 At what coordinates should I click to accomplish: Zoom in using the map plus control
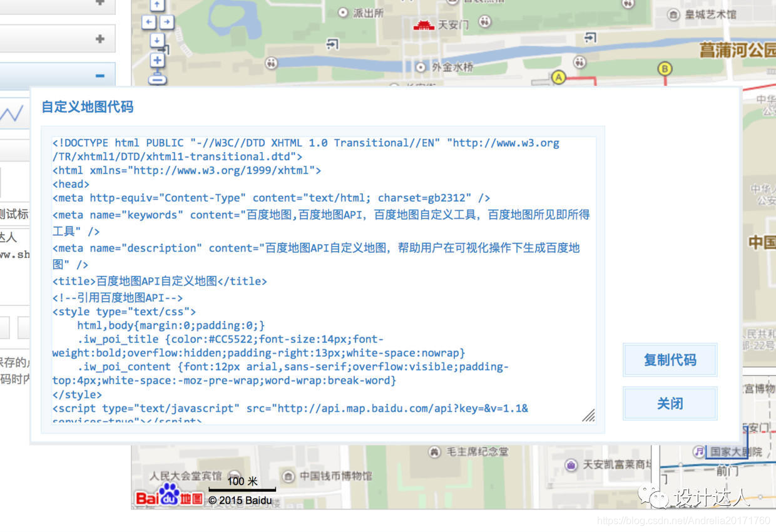tap(158, 60)
